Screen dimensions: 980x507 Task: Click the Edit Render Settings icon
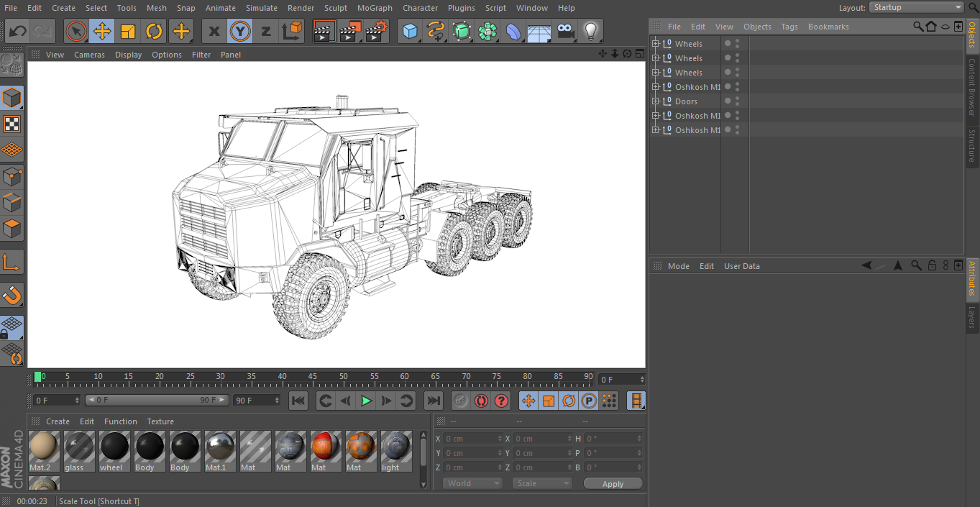coord(376,31)
